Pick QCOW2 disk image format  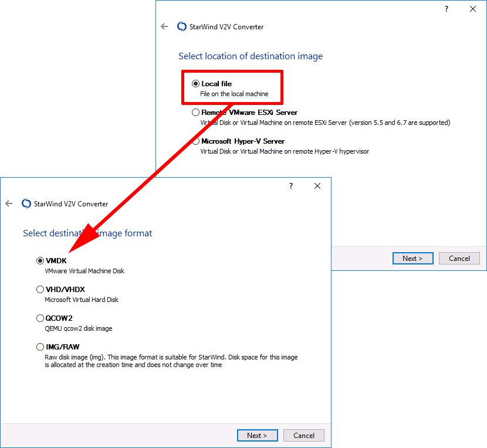40,318
